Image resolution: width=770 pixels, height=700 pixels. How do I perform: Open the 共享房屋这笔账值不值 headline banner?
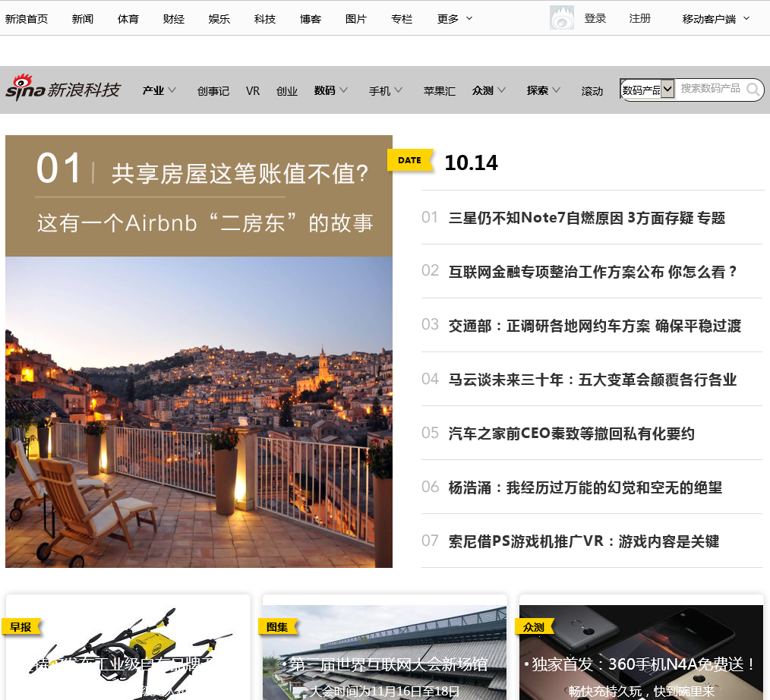[199, 196]
